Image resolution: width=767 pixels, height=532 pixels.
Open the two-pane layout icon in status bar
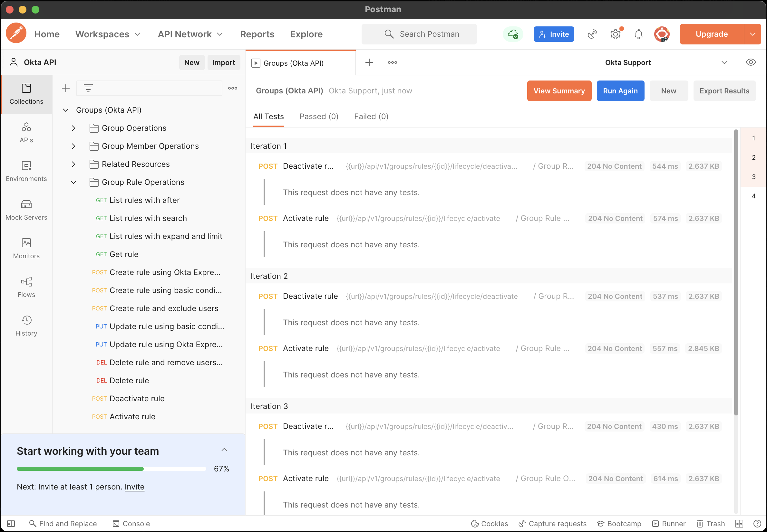pos(739,524)
